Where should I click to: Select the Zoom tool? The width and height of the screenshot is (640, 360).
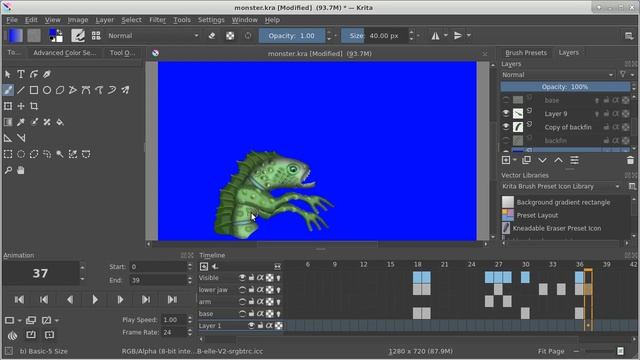[x=8, y=170]
